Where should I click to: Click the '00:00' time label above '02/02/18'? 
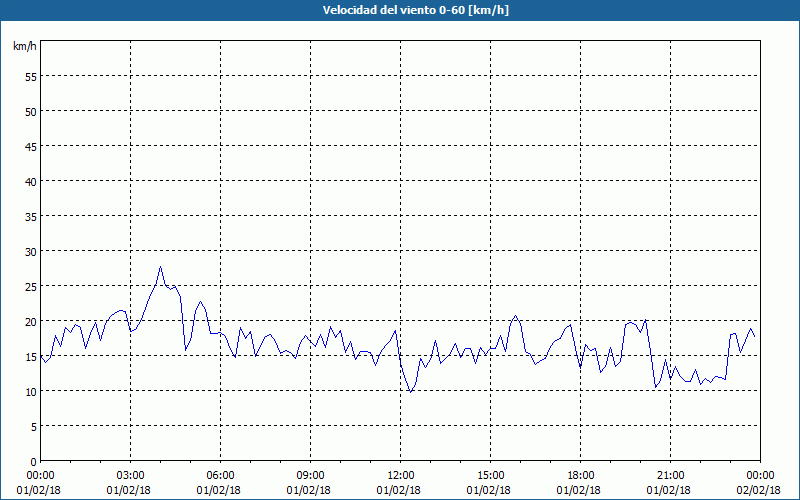[x=760, y=476]
